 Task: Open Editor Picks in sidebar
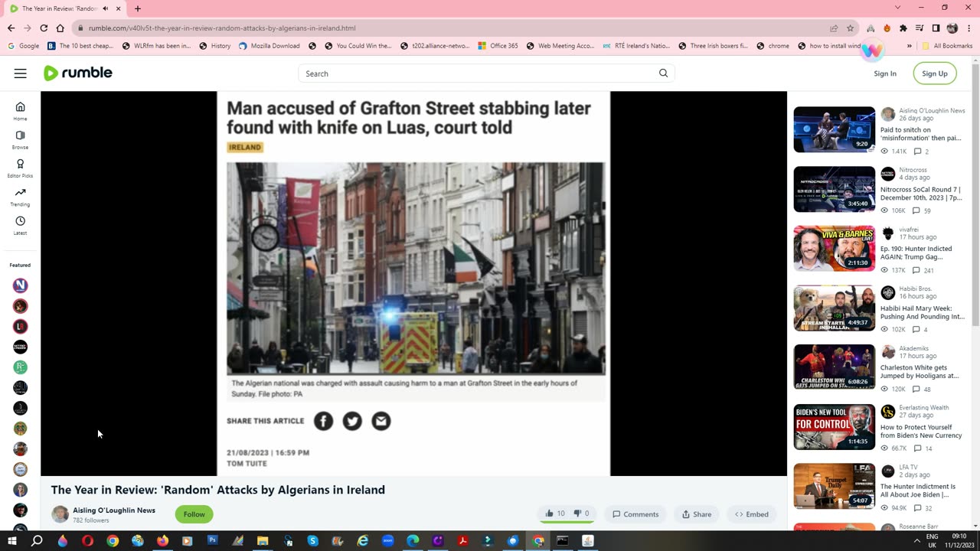click(x=20, y=168)
